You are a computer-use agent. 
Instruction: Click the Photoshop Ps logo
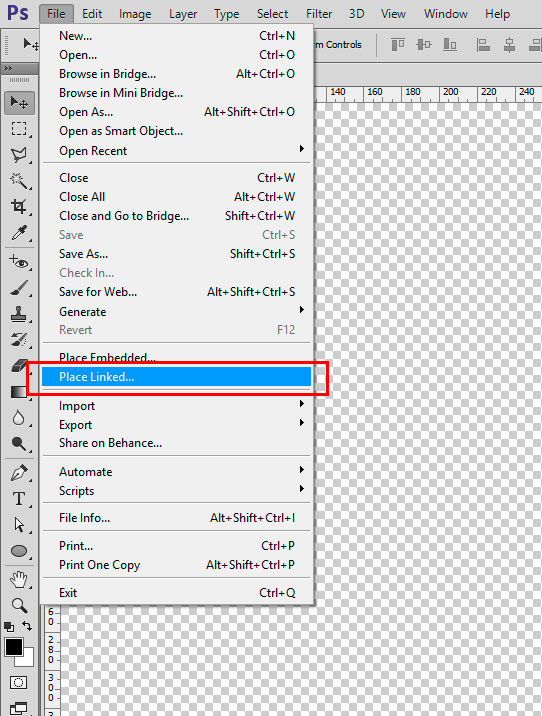tap(18, 12)
